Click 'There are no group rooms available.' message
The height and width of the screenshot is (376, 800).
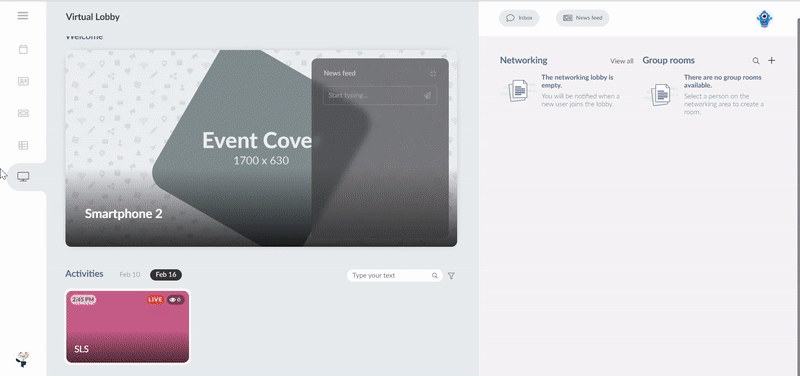(722, 81)
